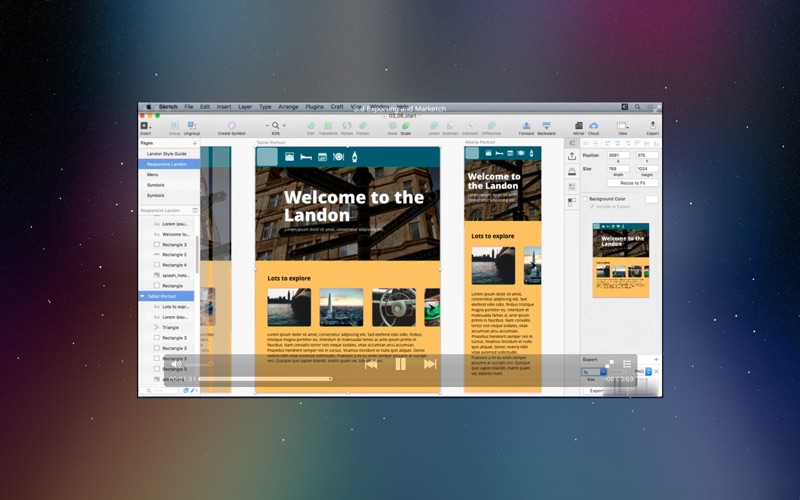Open the Plugins menu
Image resolution: width=800 pixels, height=500 pixels.
pos(314,107)
